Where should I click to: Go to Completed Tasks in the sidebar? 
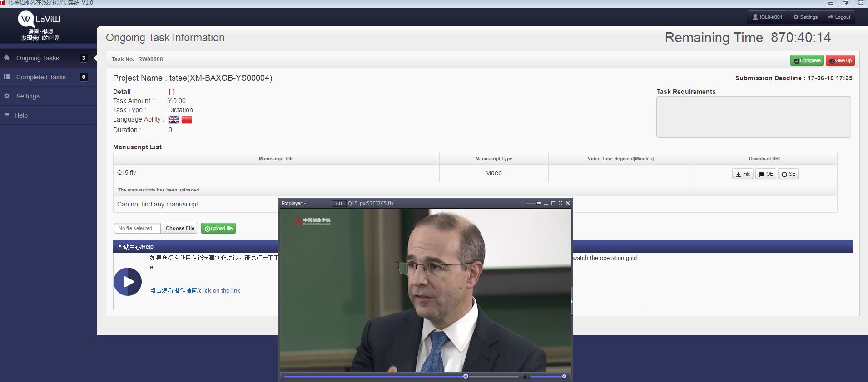(41, 77)
